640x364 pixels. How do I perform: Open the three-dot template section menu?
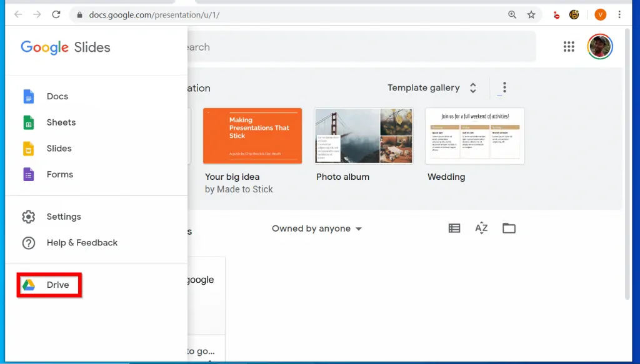point(504,88)
